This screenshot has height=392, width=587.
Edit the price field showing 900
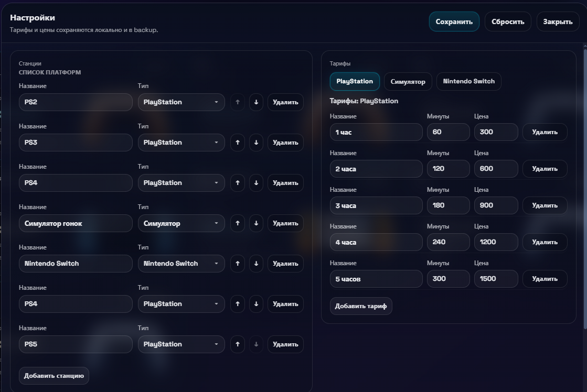(496, 205)
